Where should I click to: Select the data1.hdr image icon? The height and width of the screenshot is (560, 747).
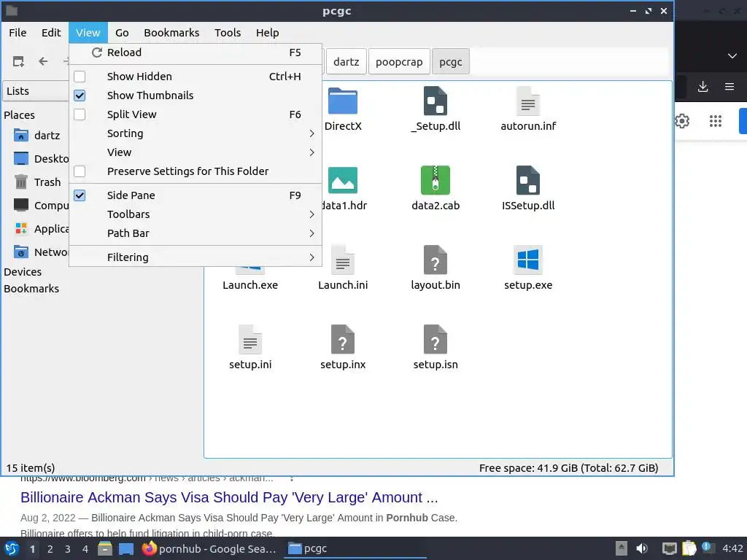tap(343, 181)
